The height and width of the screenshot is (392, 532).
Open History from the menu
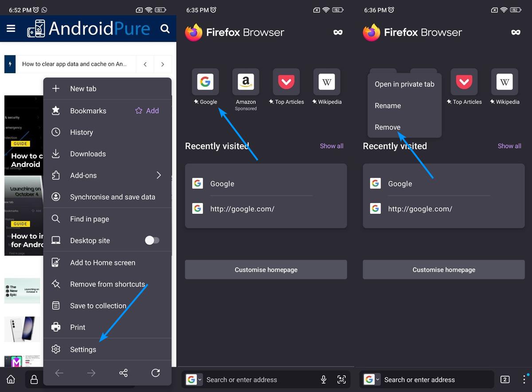tap(82, 132)
